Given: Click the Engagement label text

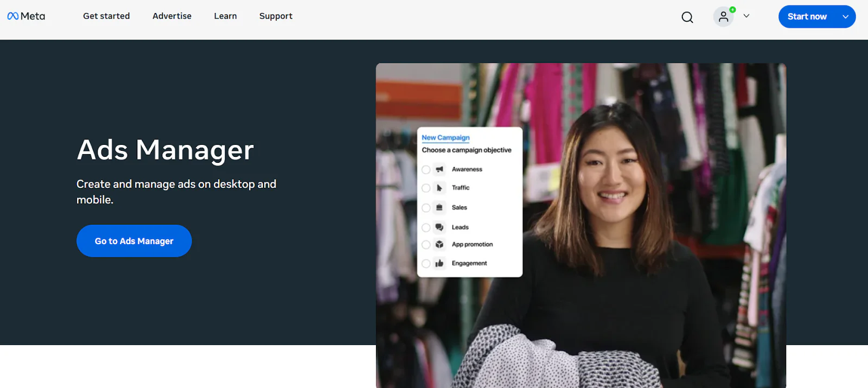Looking at the screenshot, I should [469, 263].
